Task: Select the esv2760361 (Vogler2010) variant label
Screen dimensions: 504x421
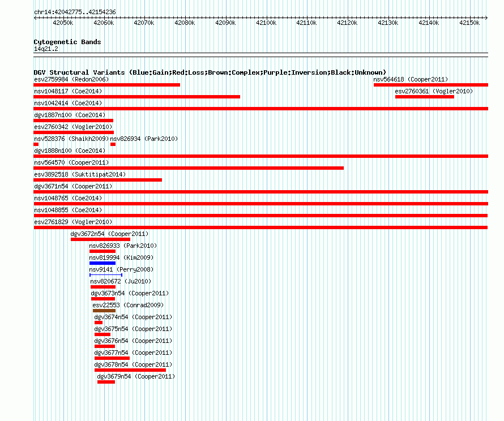Action: click(434, 91)
